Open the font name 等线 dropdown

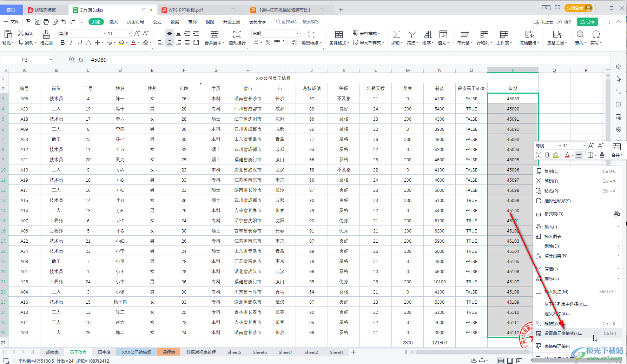[105, 33]
